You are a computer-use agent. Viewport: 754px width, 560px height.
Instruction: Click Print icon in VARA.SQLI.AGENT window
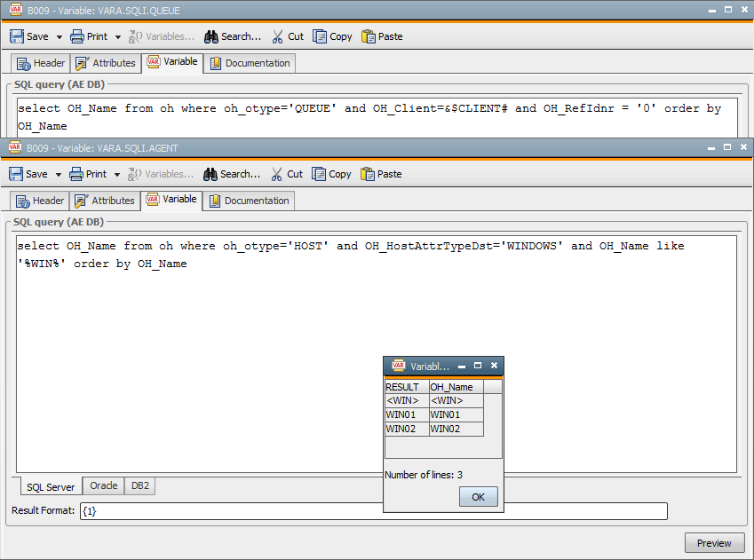pyautogui.click(x=76, y=174)
